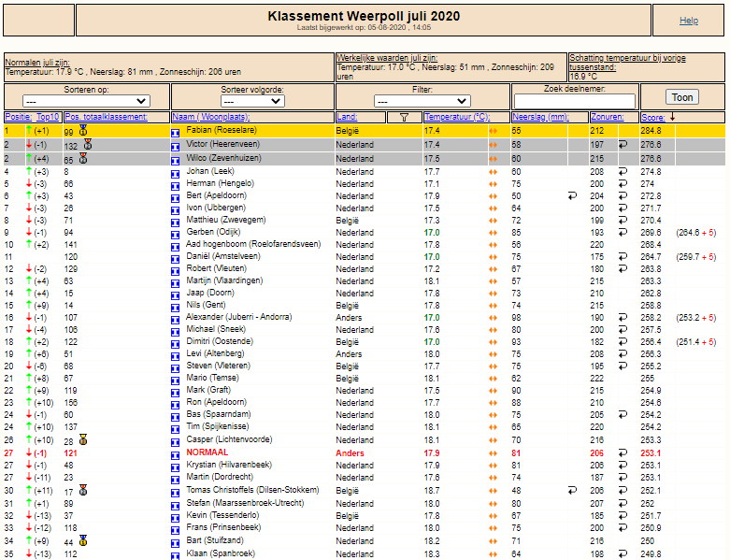
Task: Open the Sorteer volgorde dropdown
Action: click(x=252, y=101)
